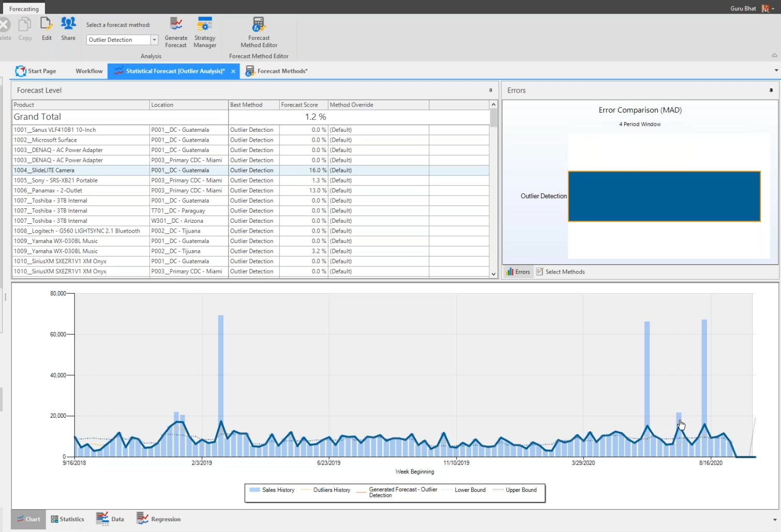This screenshot has height=532, width=781.
Task: Click the Copy icon in ribbon
Action: [25, 29]
